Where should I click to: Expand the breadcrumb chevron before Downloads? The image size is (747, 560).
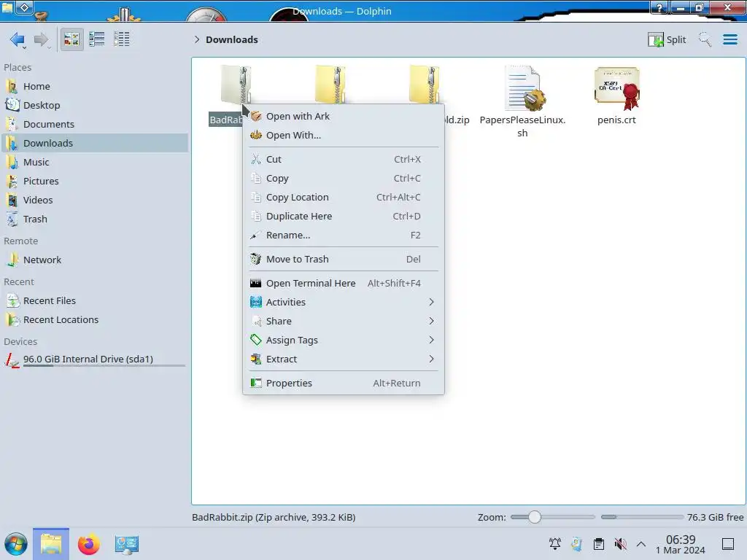[197, 39]
